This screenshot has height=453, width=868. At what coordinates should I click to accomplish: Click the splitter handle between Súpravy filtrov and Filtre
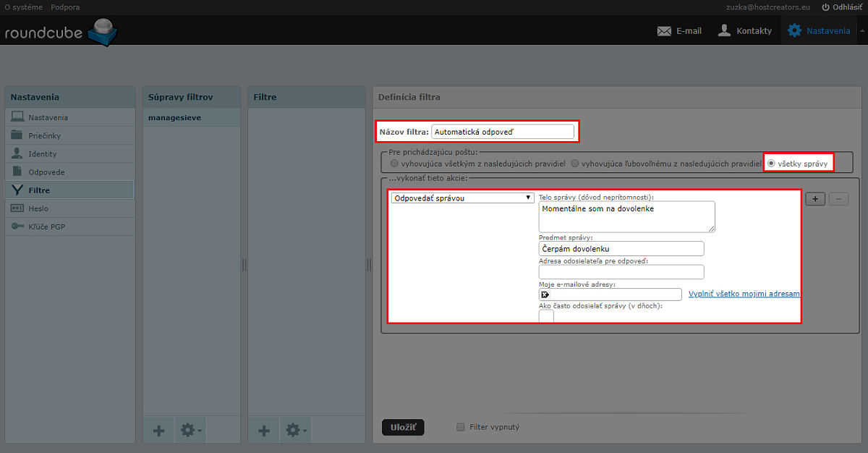[x=244, y=265]
